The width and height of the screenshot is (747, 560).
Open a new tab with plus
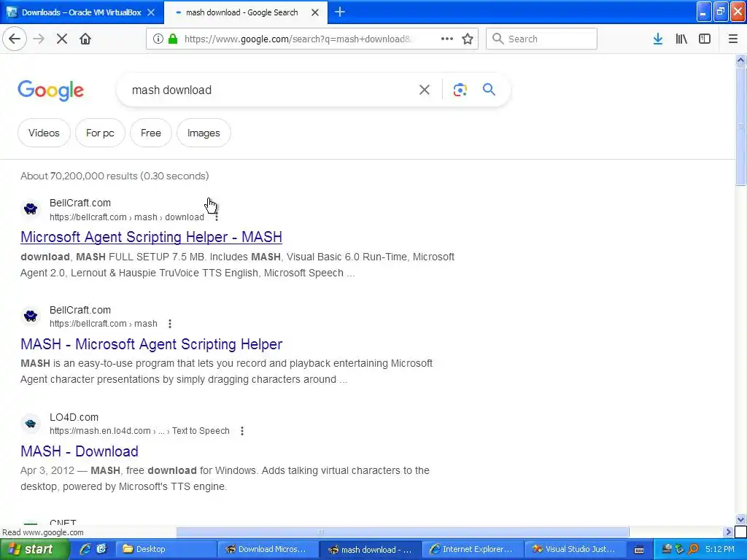pyautogui.click(x=340, y=12)
